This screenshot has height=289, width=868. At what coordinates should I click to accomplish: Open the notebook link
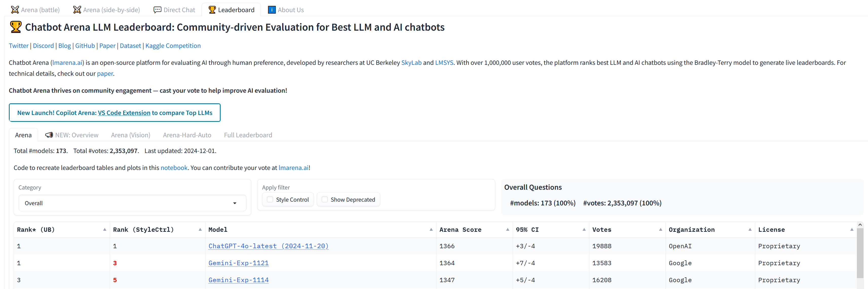174,167
